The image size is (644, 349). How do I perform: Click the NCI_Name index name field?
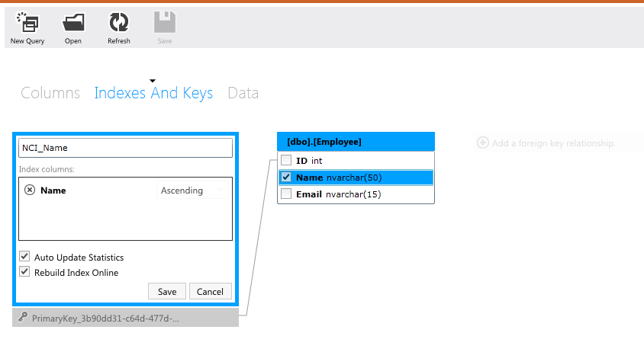point(125,148)
